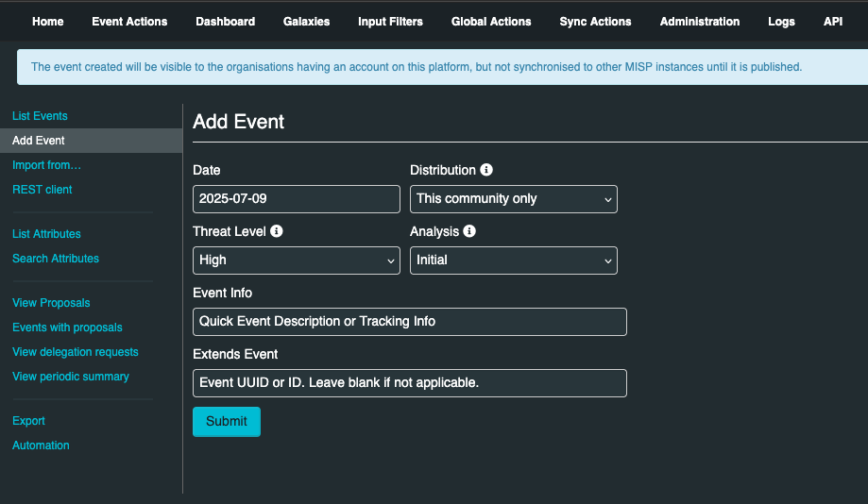The image size is (868, 504).
Task: Click the Analysis info icon
Action: click(x=469, y=231)
